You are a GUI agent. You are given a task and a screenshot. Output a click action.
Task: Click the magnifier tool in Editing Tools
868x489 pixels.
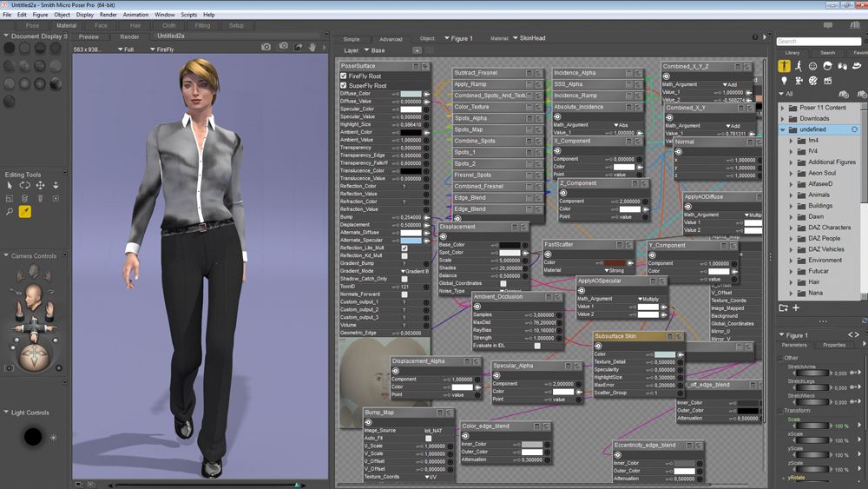click(x=10, y=211)
